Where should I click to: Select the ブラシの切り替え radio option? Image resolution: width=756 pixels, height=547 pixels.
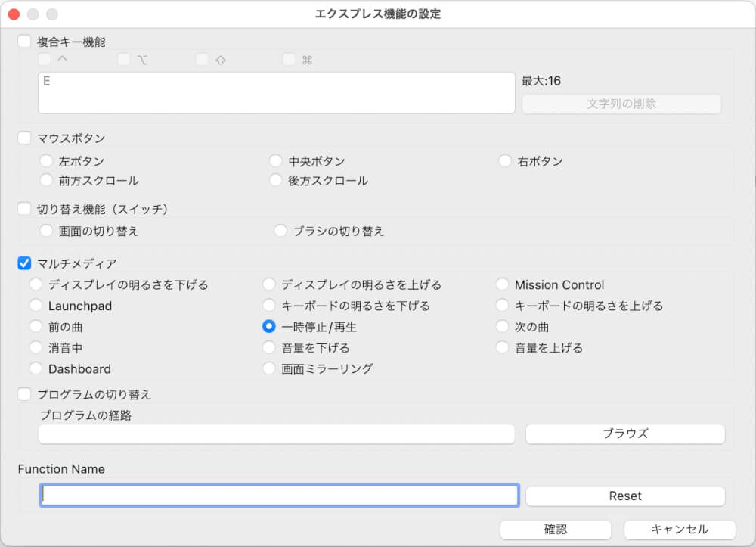pos(280,231)
